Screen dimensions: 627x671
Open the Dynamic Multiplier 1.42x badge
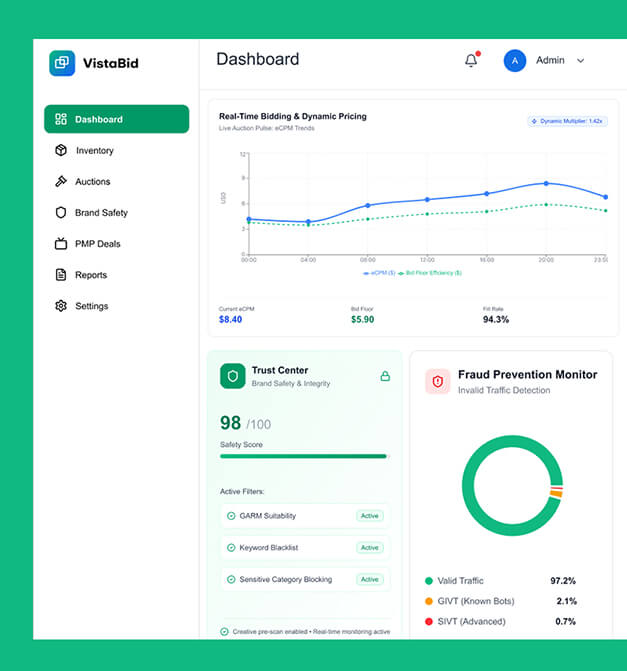point(567,121)
